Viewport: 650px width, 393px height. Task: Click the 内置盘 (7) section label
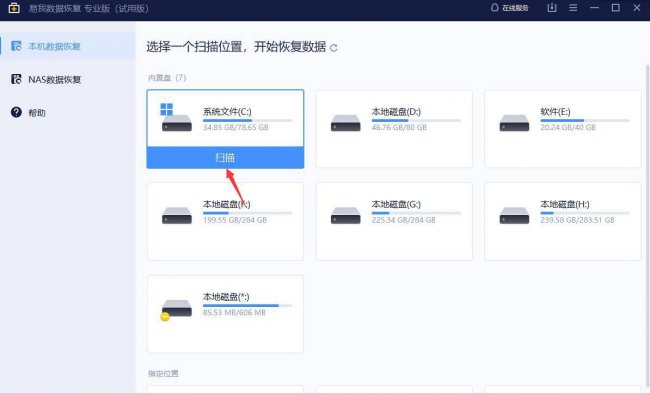pos(167,78)
